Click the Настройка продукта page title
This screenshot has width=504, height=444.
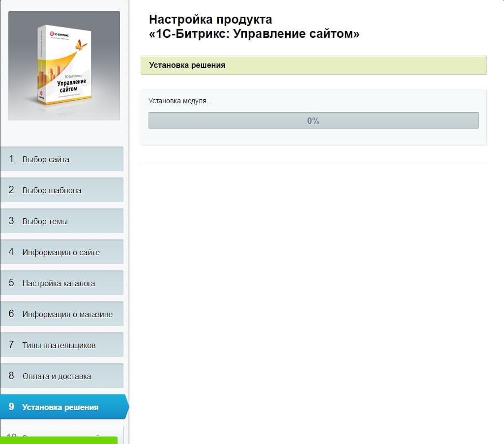pyautogui.click(x=254, y=27)
